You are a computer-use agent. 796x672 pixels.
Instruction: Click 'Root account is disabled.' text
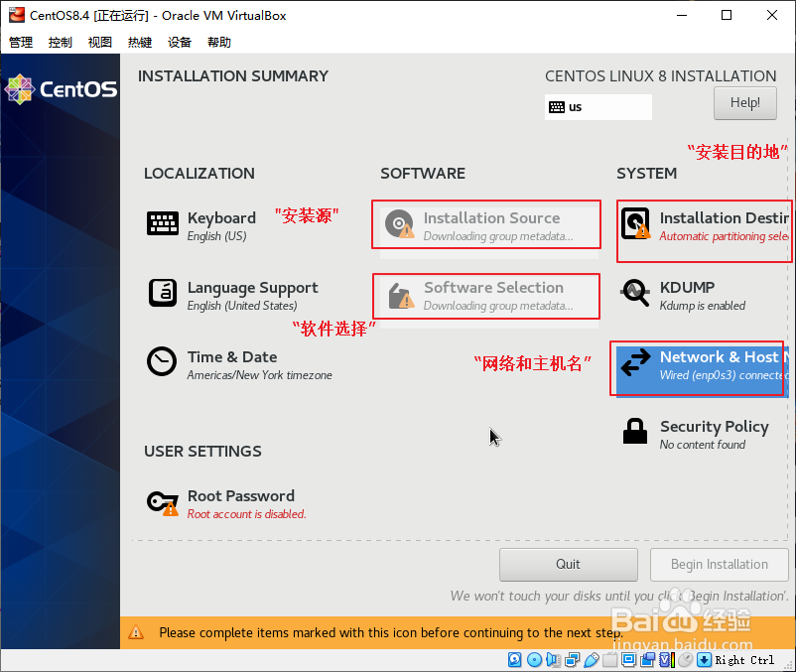pyautogui.click(x=247, y=514)
